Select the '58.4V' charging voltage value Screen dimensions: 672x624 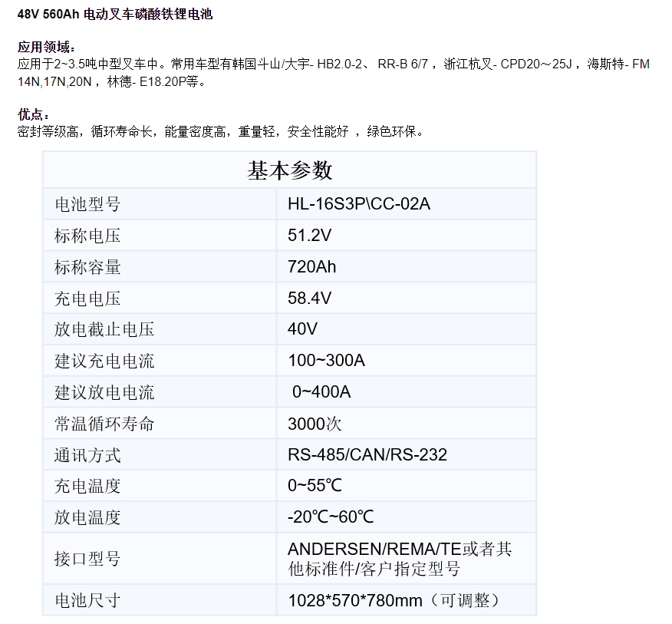(x=310, y=299)
